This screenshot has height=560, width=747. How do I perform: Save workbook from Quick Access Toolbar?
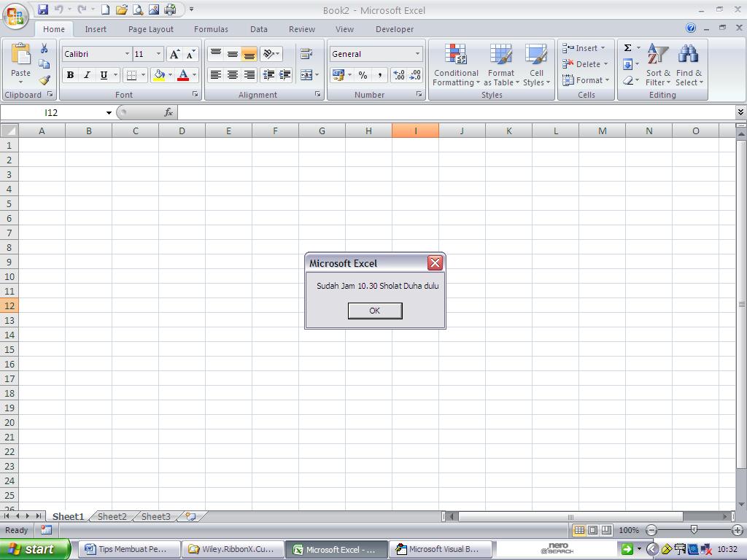tap(43, 9)
